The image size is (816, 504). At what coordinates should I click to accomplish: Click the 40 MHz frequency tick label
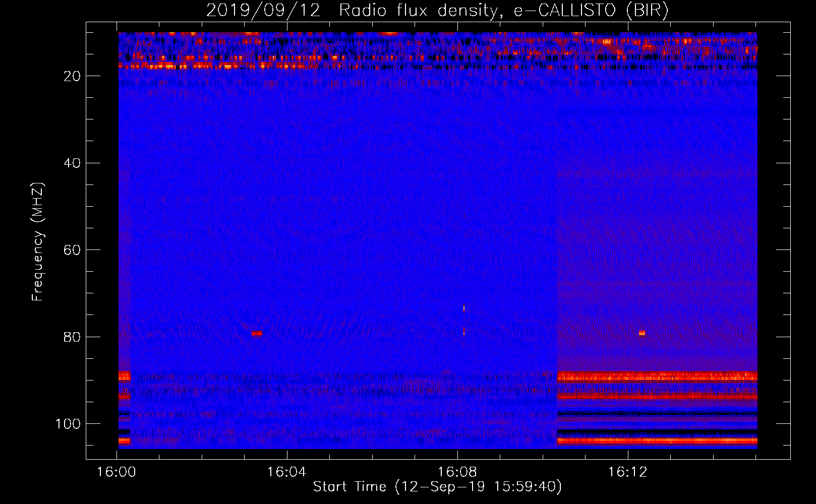tap(72, 163)
